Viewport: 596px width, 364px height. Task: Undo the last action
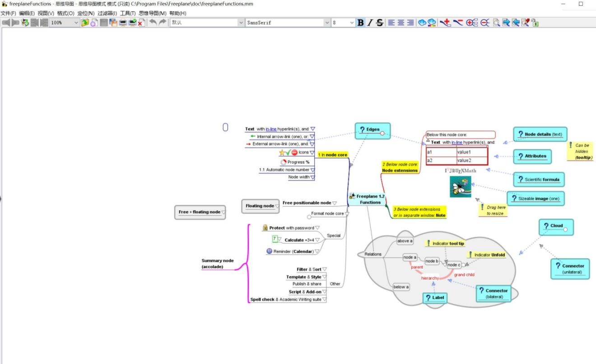pyautogui.click(x=153, y=23)
